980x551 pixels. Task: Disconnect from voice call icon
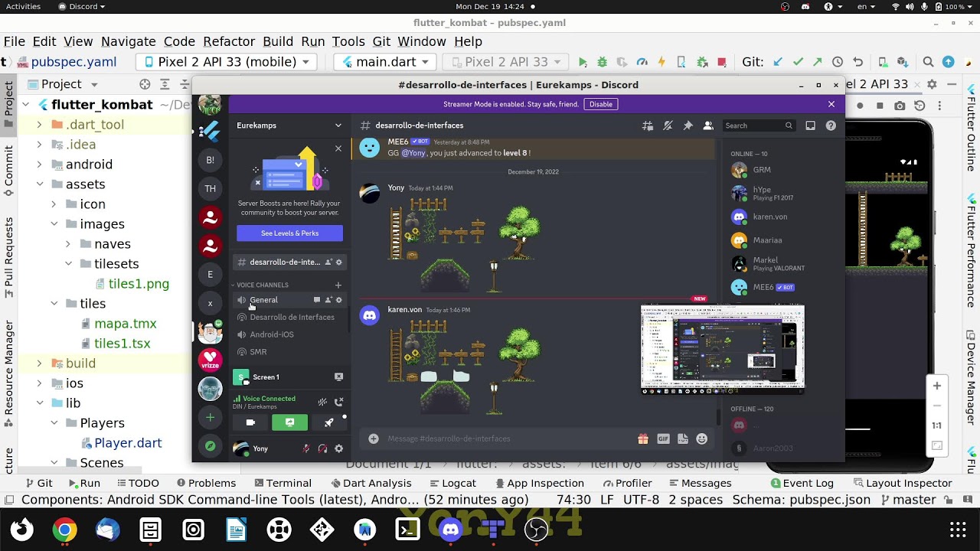pyautogui.click(x=339, y=402)
